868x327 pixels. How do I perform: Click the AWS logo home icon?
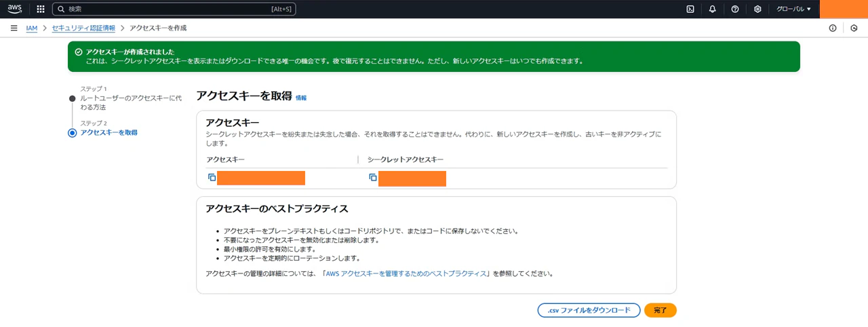pos(15,9)
